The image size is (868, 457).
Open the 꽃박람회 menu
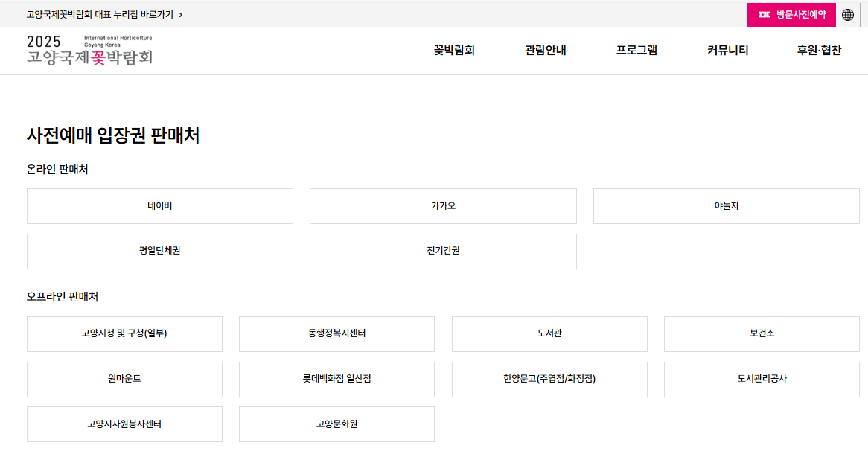click(456, 50)
